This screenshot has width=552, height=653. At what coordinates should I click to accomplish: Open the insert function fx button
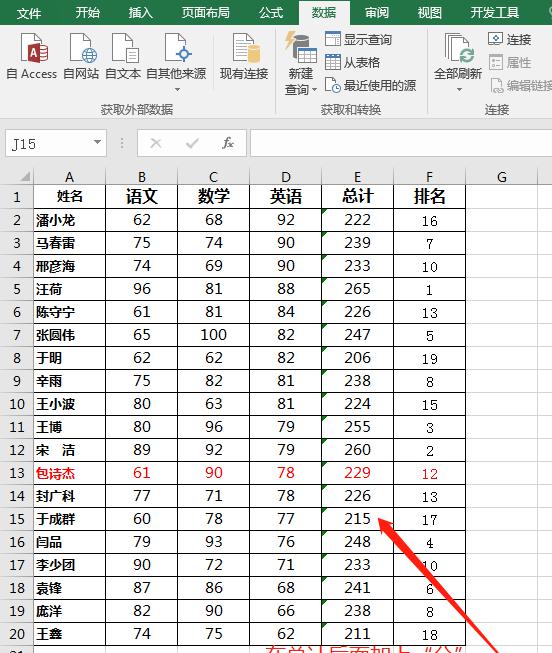pos(227,143)
